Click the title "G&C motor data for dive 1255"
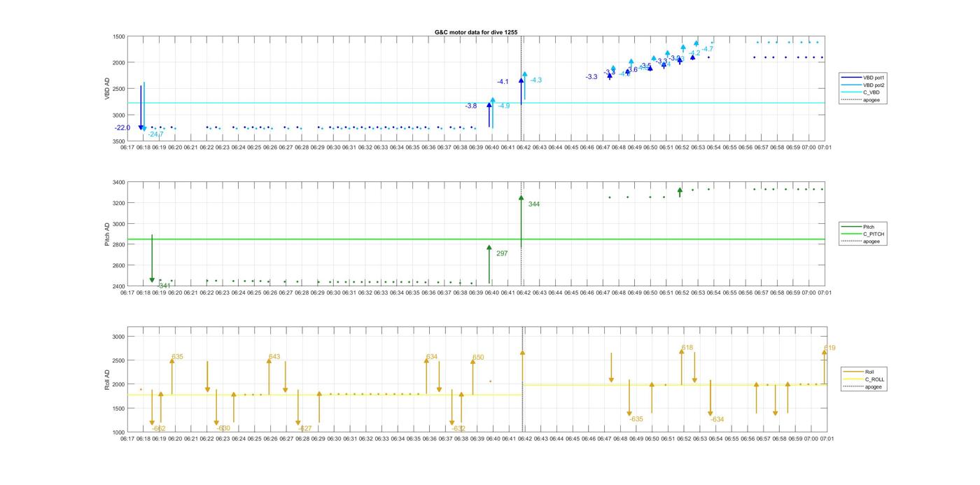Viewport: 980px width, 485px height. click(x=476, y=32)
